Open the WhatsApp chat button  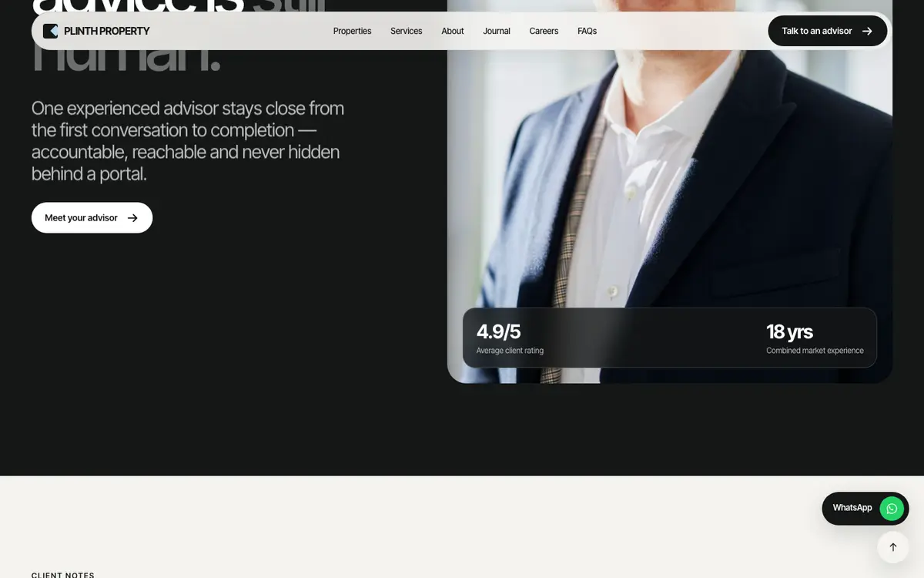865,509
